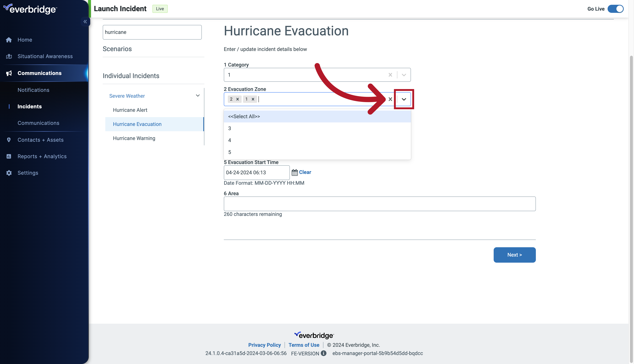Viewport: 634px width, 364px height.
Task: Open the Home navigation icon
Action: tap(9, 39)
